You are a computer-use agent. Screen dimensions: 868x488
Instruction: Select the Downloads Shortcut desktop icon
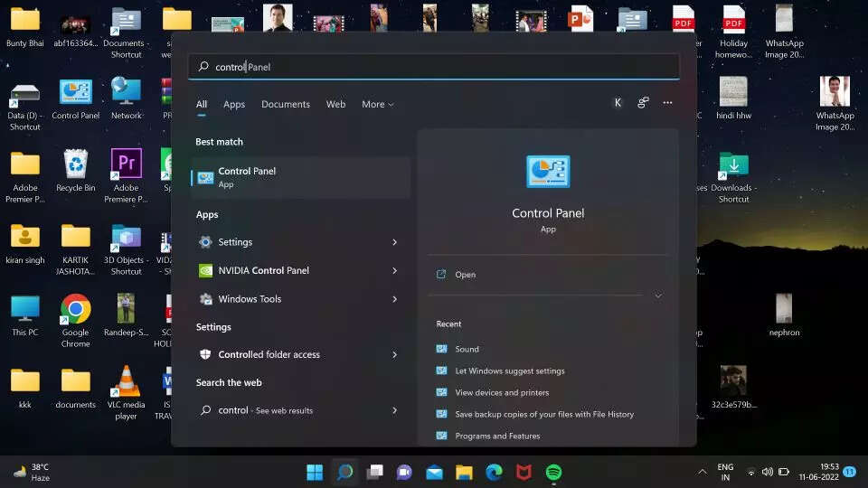[734, 177]
